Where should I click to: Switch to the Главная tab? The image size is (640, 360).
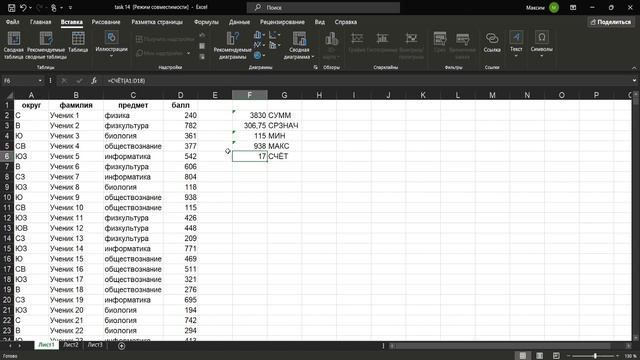coord(40,22)
